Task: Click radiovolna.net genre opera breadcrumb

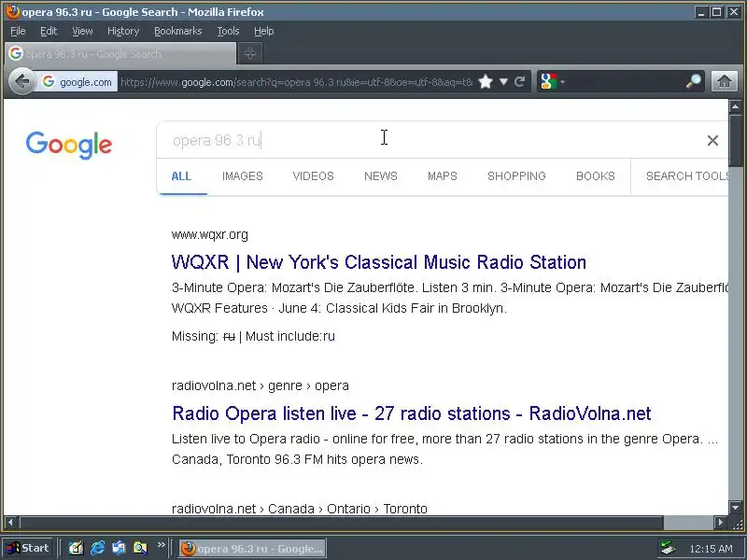Action: coord(261,385)
